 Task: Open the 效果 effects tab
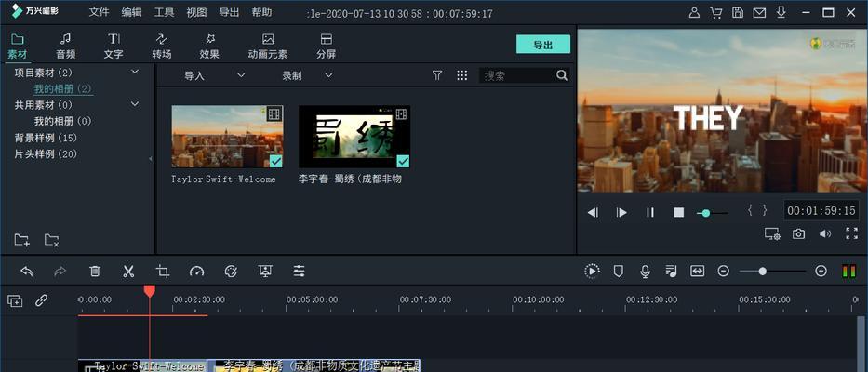(x=209, y=46)
